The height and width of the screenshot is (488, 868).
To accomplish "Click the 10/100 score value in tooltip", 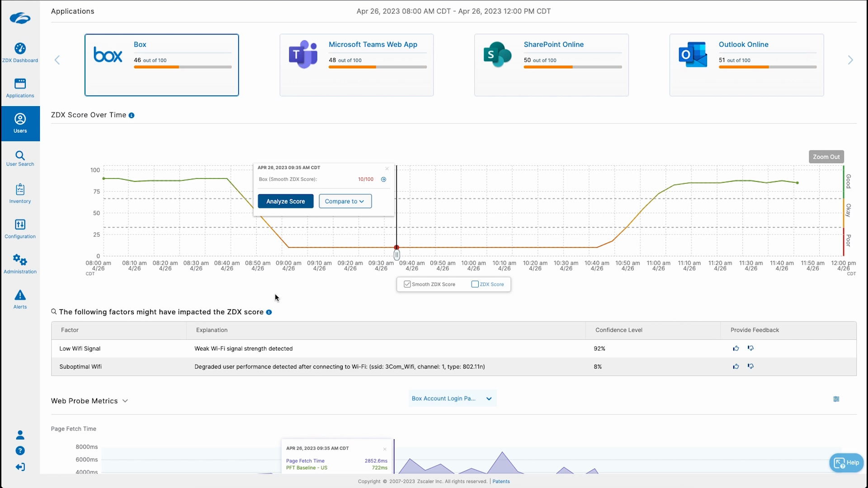I will click(366, 179).
